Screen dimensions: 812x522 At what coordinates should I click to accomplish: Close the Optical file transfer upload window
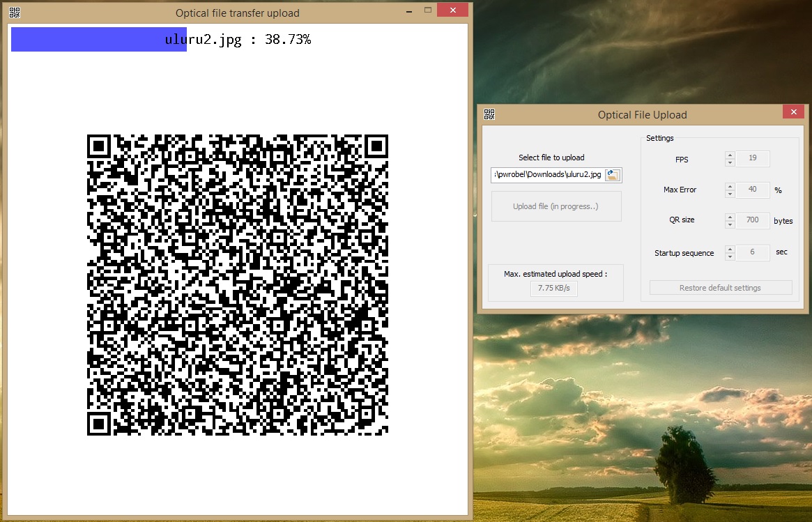pos(452,10)
